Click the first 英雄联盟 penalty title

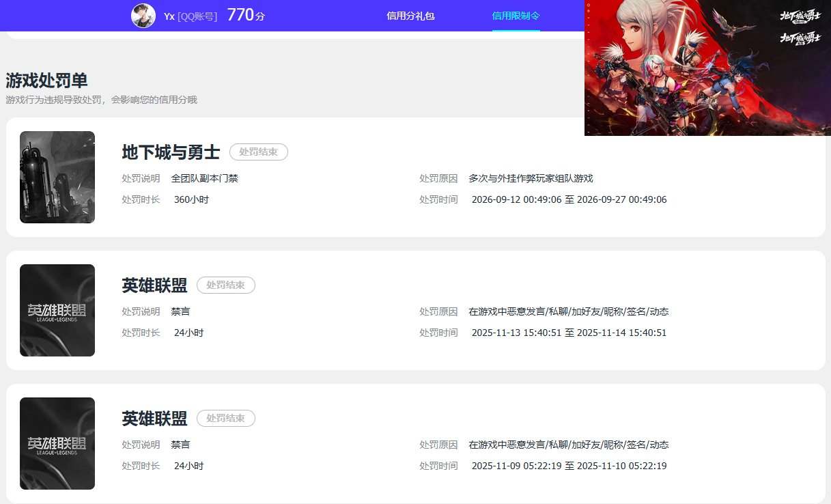click(x=154, y=285)
